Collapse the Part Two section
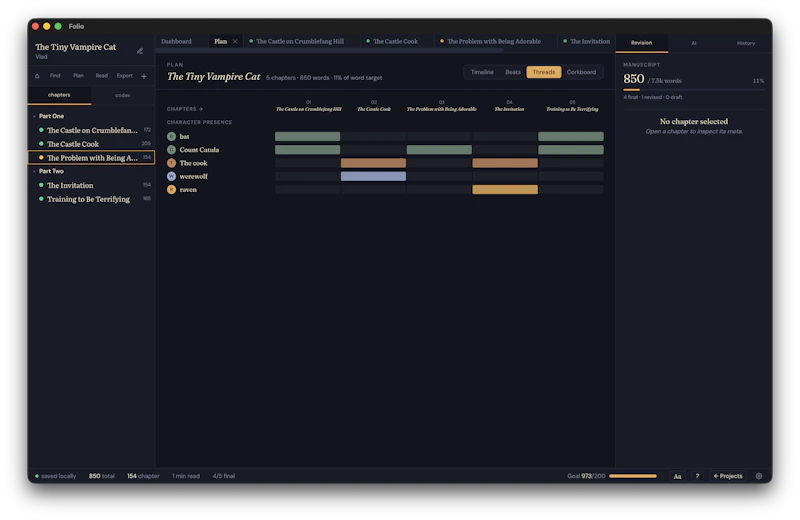The width and height of the screenshot is (800, 520). 34,171
